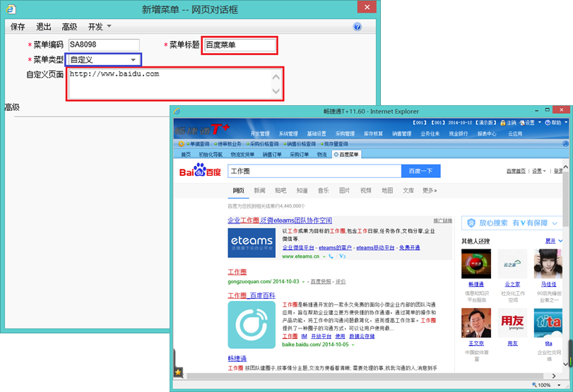Click the 自定义页面 URL textarea
Screen dimensions: 573x392
(175, 83)
